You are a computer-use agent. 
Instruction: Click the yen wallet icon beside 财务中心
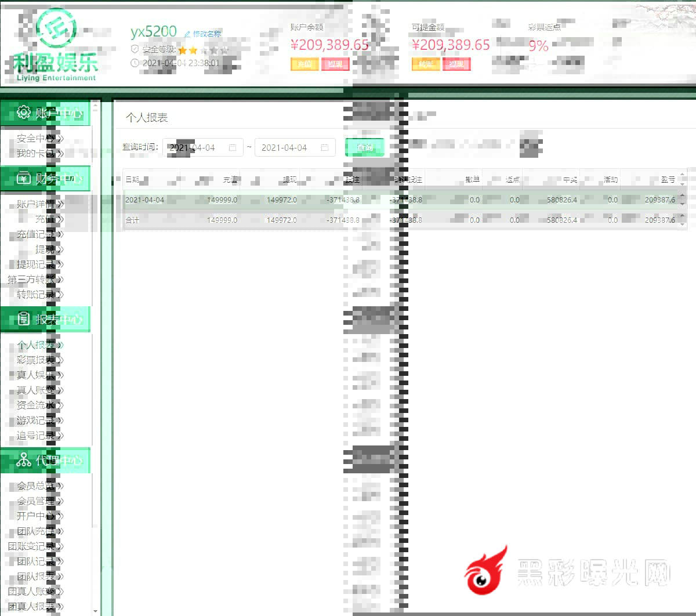click(23, 178)
